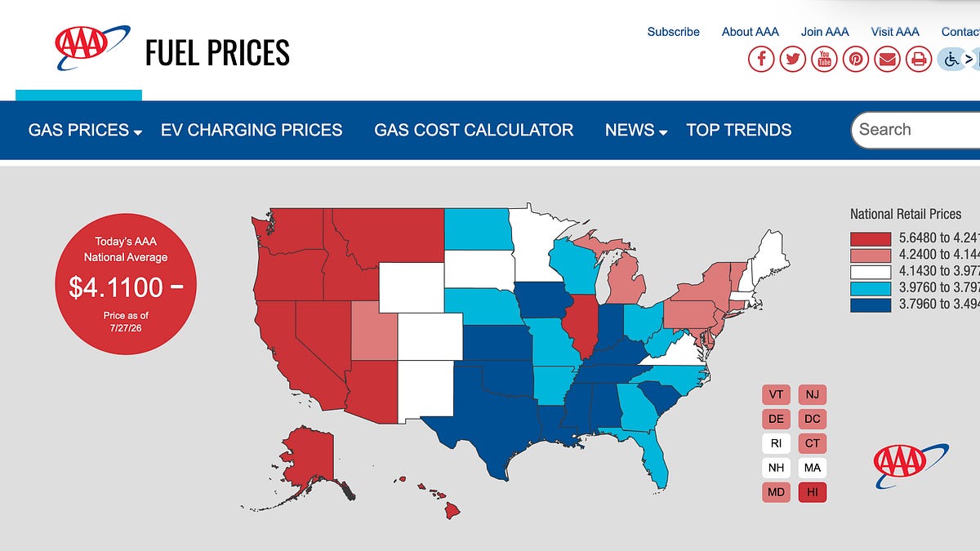The height and width of the screenshot is (551, 980).
Task: Follow the Join AAA link
Action: [x=825, y=32]
